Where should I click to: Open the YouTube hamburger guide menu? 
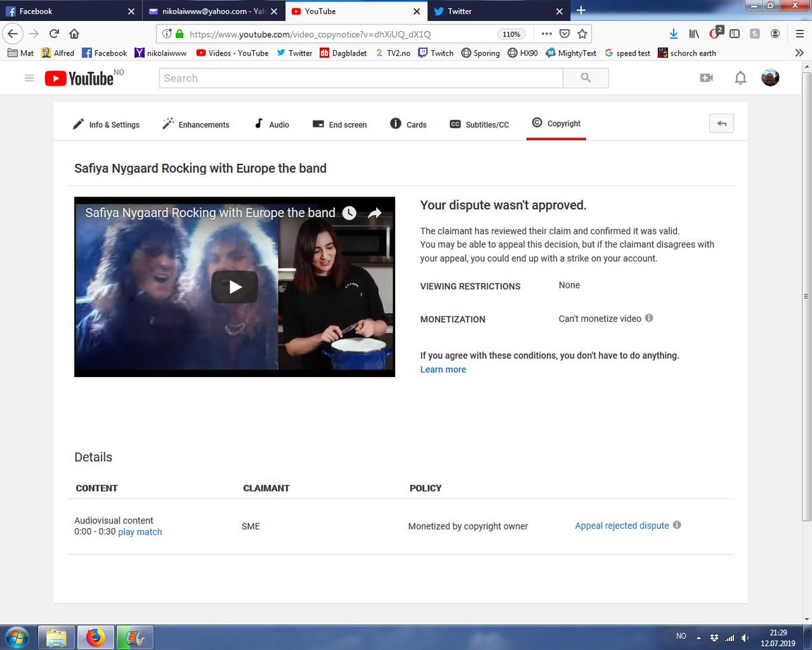pyautogui.click(x=29, y=79)
